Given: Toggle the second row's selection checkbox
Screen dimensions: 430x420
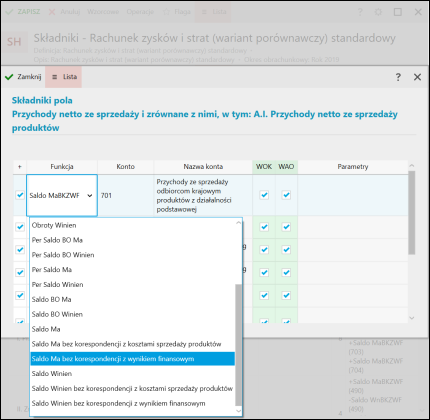Looking at the screenshot, I should (x=20, y=227).
